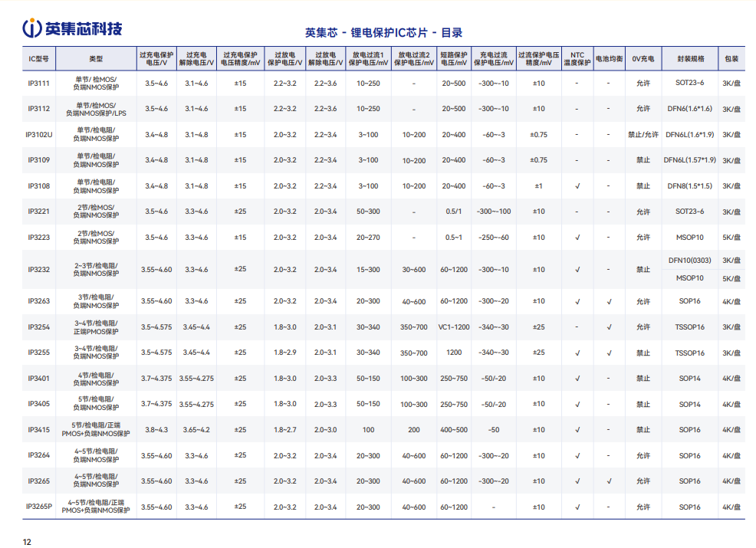The height and width of the screenshot is (548, 756).
Task: Click the 短路保护电压/mV column header
Action: [x=454, y=59]
